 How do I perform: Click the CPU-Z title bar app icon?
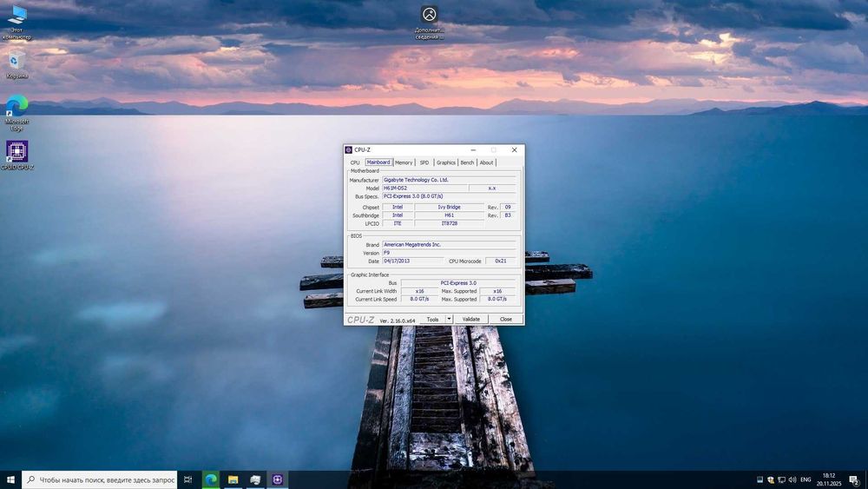point(349,150)
